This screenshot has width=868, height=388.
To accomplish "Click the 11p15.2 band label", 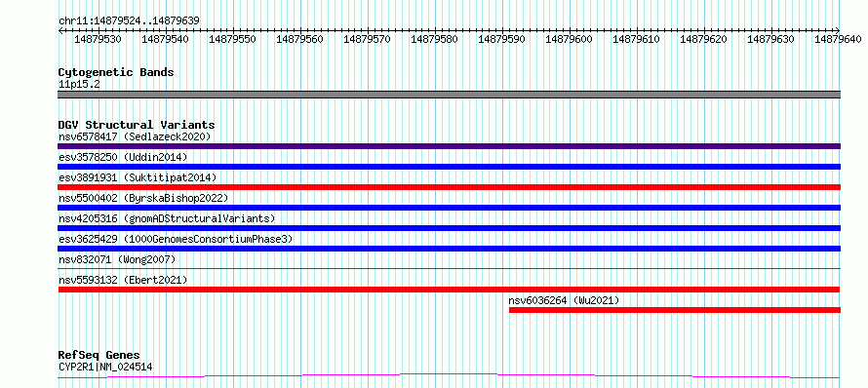I will tap(79, 84).
